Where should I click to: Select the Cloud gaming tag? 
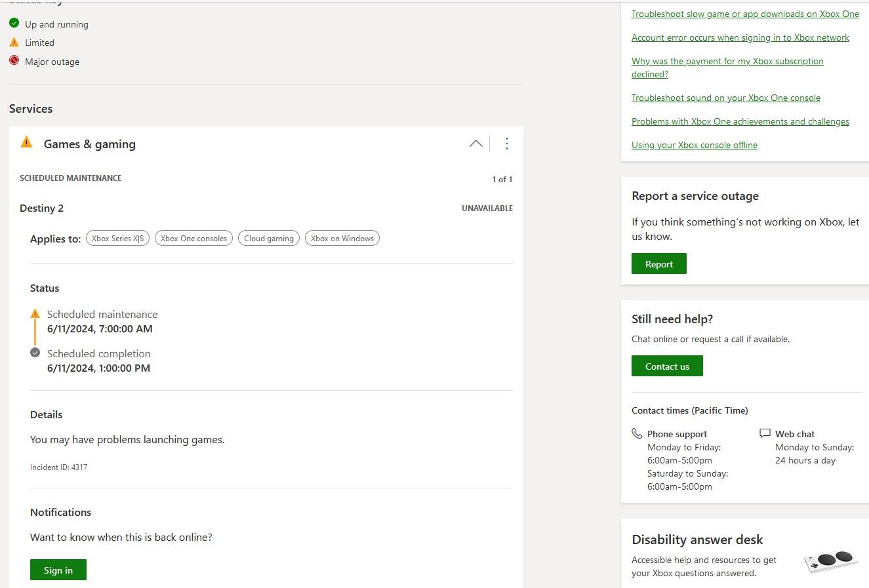coord(269,238)
